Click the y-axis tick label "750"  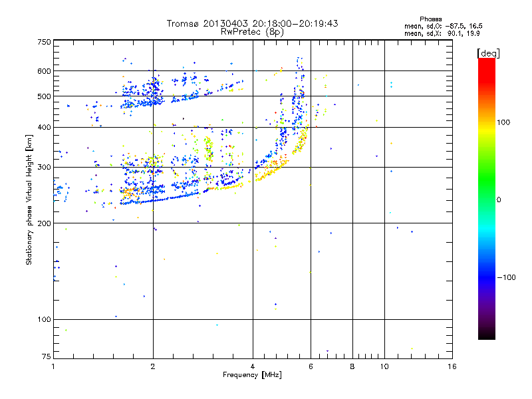44,42
